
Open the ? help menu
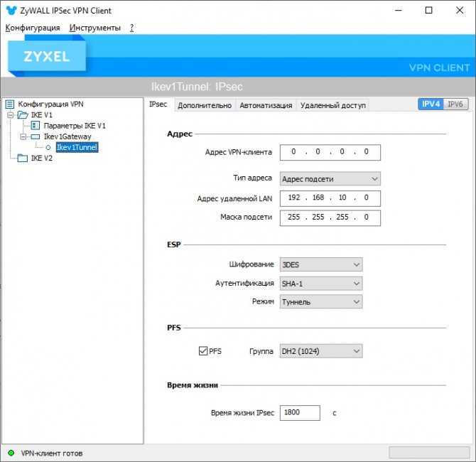[x=131, y=28]
